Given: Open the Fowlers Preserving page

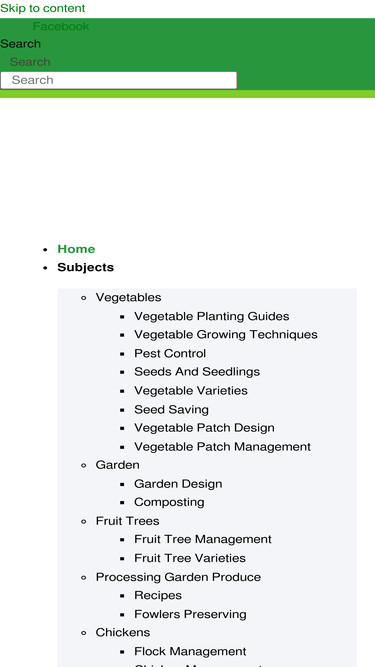Looking at the screenshot, I should click(190, 614).
